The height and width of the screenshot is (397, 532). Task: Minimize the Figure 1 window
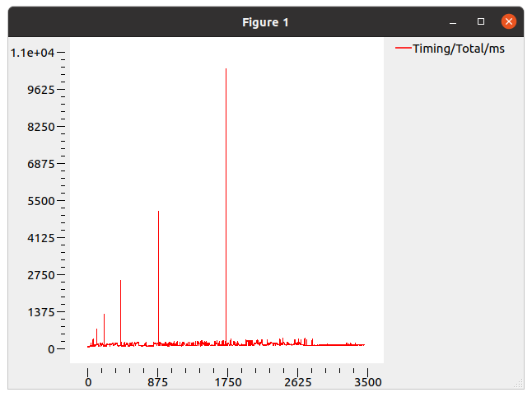pos(452,22)
